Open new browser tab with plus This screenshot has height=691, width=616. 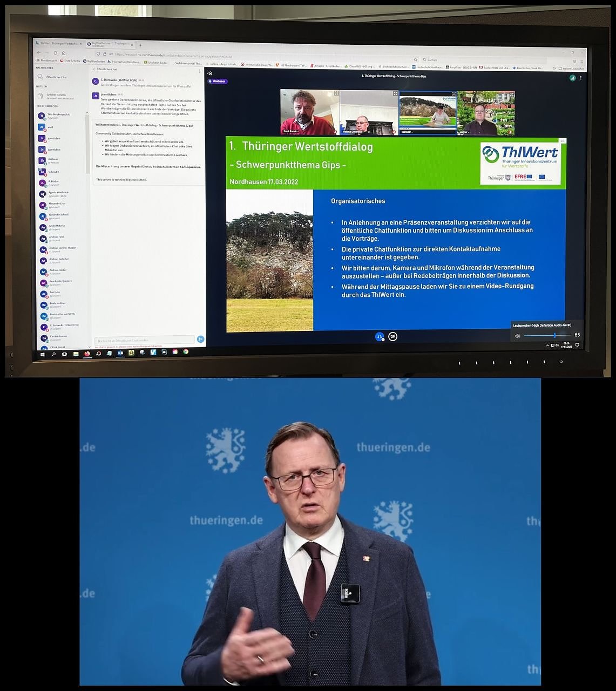tap(140, 45)
